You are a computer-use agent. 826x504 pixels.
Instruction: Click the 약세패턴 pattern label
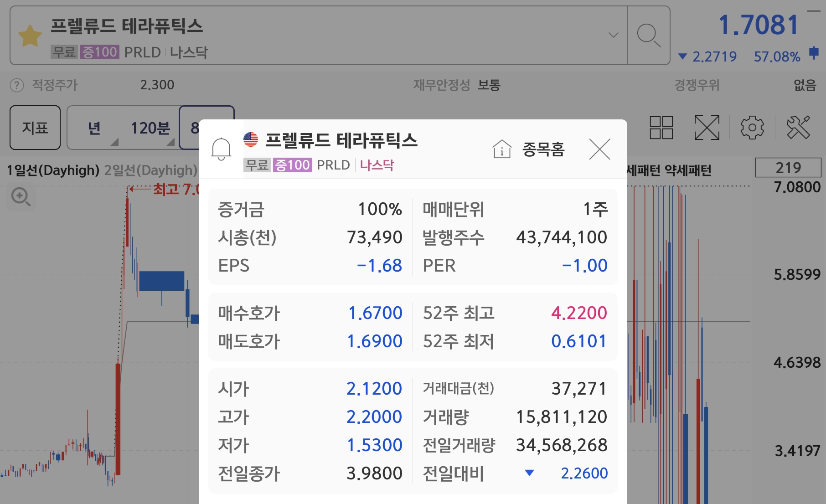[x=688, y=170]
